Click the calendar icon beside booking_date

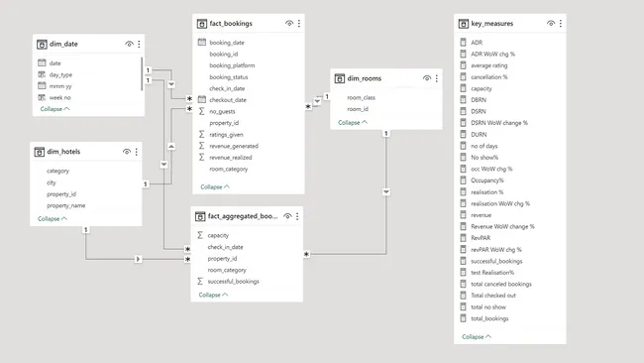202,42
